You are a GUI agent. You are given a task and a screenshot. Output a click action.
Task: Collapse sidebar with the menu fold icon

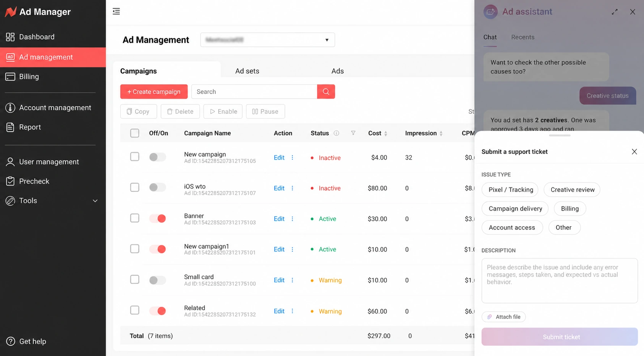pyautogui.click(x=117, y=11)
